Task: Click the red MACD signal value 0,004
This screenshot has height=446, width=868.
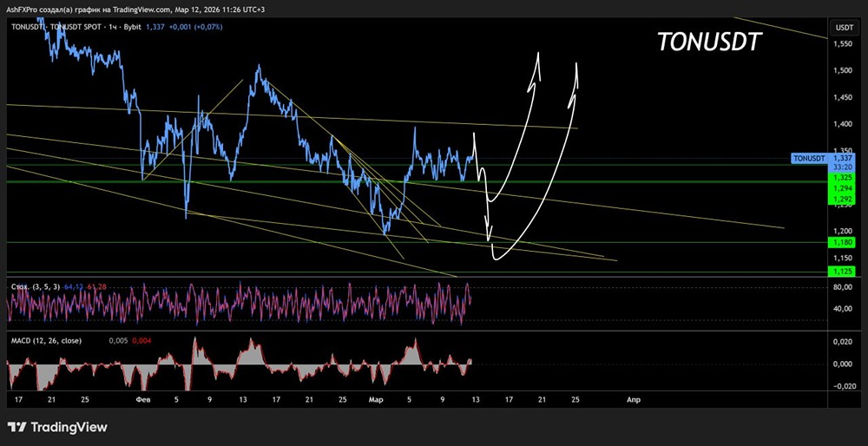Action: coord(141,341)
